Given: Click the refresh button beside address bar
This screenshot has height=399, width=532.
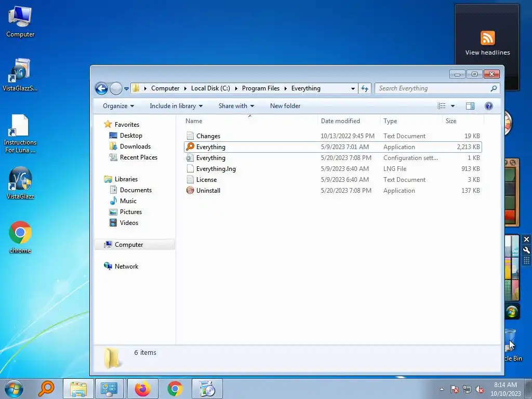Looking at the screenshot, I should (x=365, y=88).
